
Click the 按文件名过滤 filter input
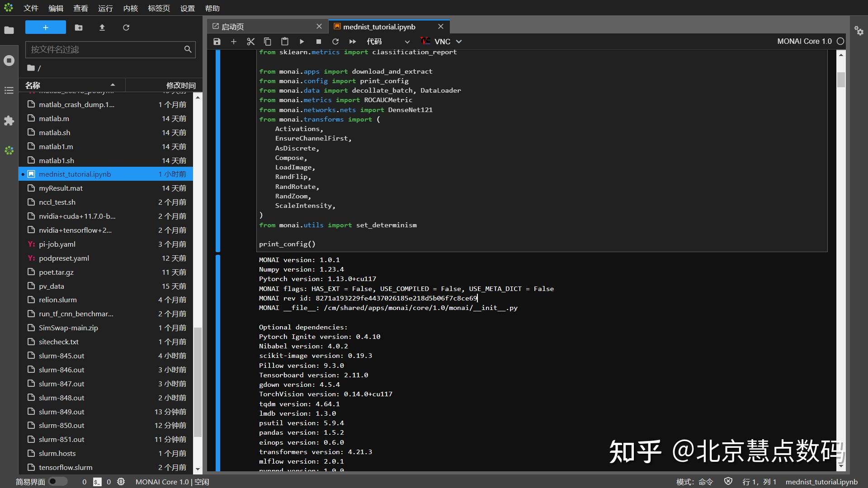[108, 49]
